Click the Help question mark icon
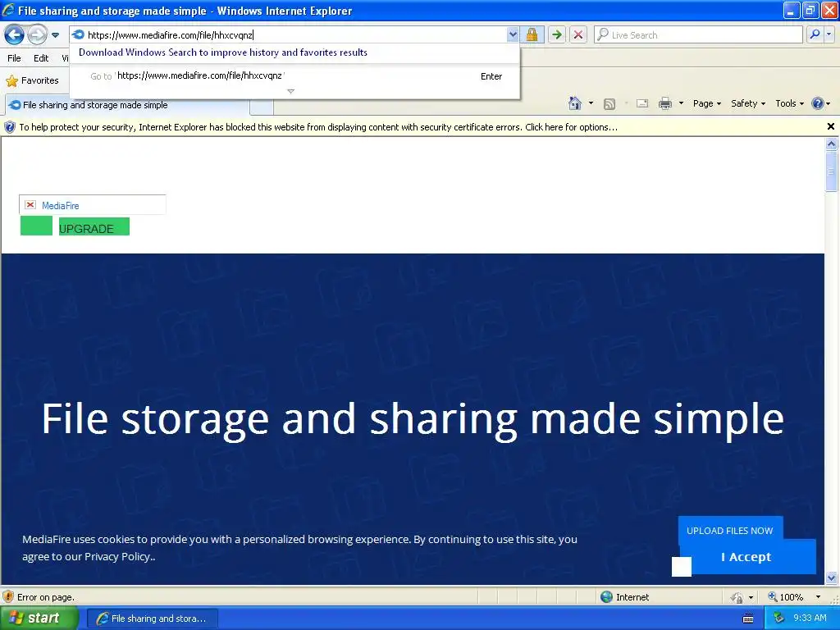 [x=818, y=103]
